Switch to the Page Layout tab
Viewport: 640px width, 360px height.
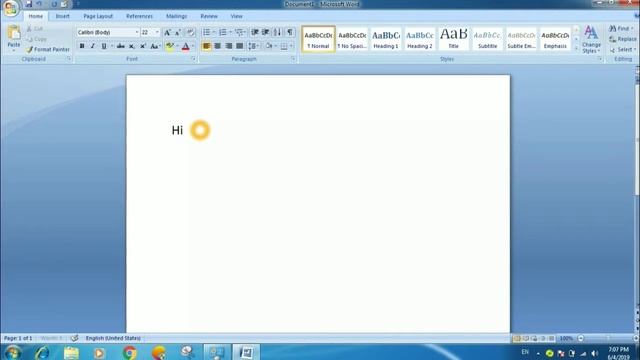(x=98, y=16)
